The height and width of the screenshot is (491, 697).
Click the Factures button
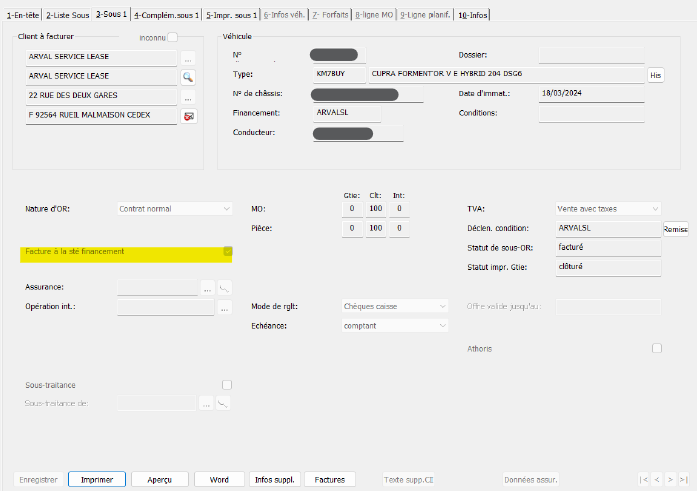[x=329, y=480]
